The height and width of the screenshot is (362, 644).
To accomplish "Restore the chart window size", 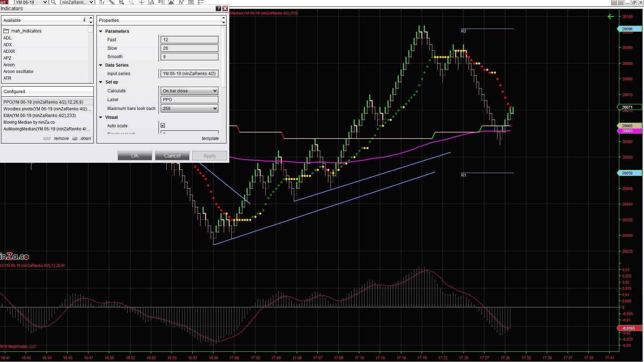I will click(634, 2).
